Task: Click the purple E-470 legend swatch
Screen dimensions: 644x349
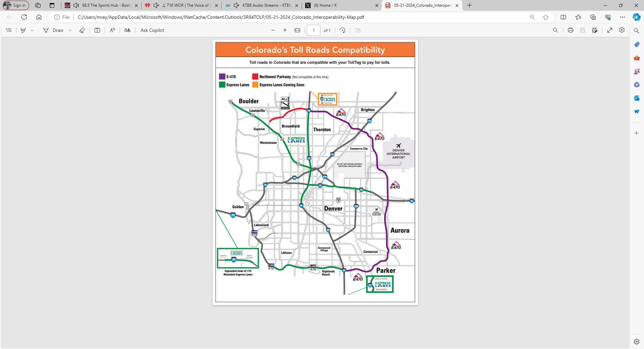Action: 222,77
